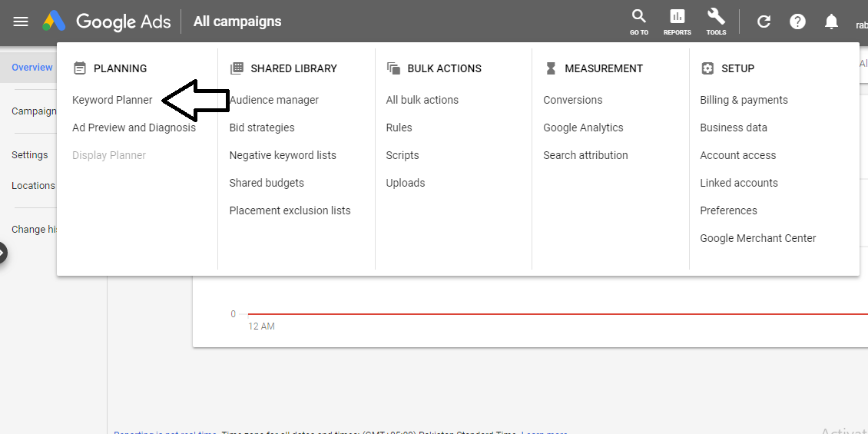This screenshot has width=868, height=434.
Task: Open the Reports icon
Action: 677,22
